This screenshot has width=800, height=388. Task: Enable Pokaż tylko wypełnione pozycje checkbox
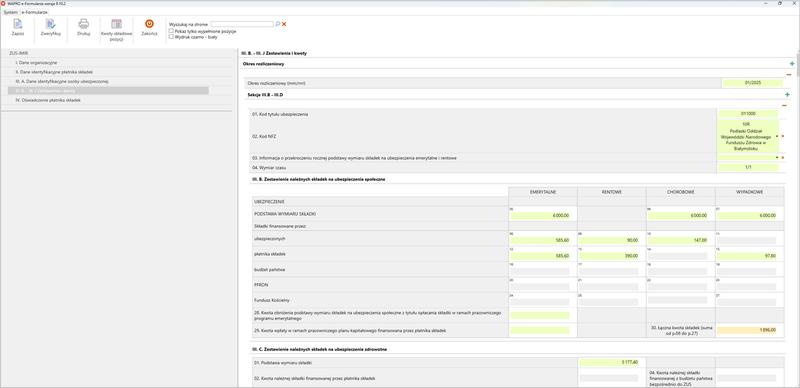pos(171,31)
